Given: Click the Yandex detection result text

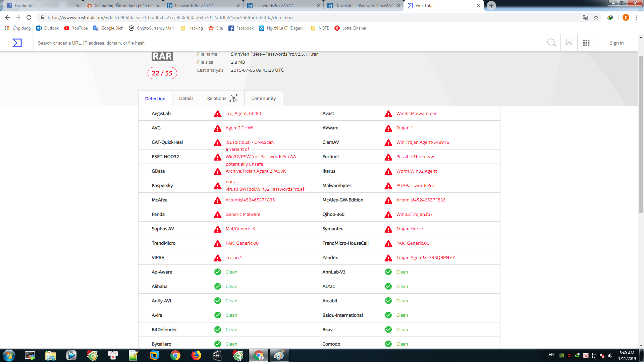Looking at the screenshot, I should [x=426, y=257].
